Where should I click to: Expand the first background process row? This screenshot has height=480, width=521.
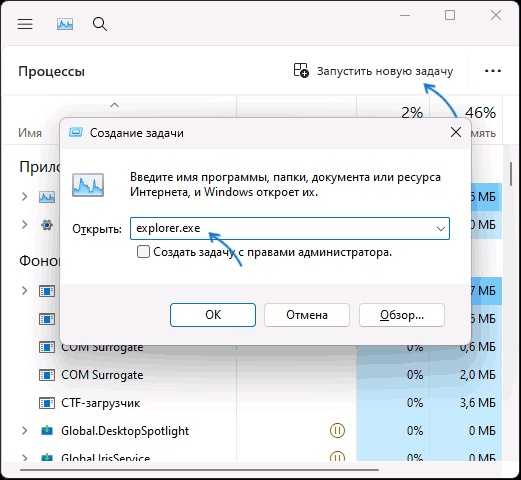tap(24, 291)
